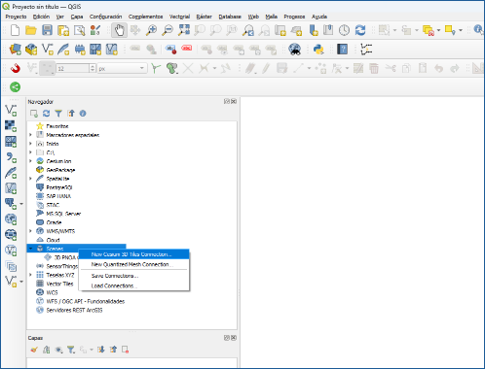485x369 pixels.
Task: Expand the WMS/WMTS tree node
Action: pyautogui.click(x=30, y=231)
